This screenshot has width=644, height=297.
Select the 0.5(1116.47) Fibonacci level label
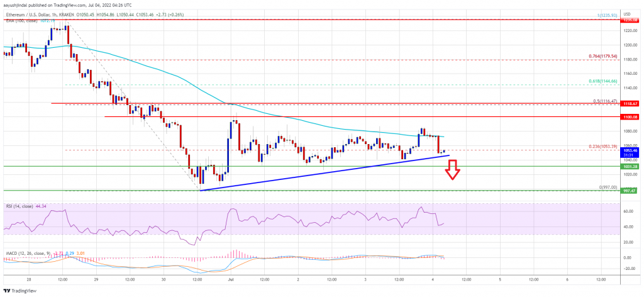602,100
